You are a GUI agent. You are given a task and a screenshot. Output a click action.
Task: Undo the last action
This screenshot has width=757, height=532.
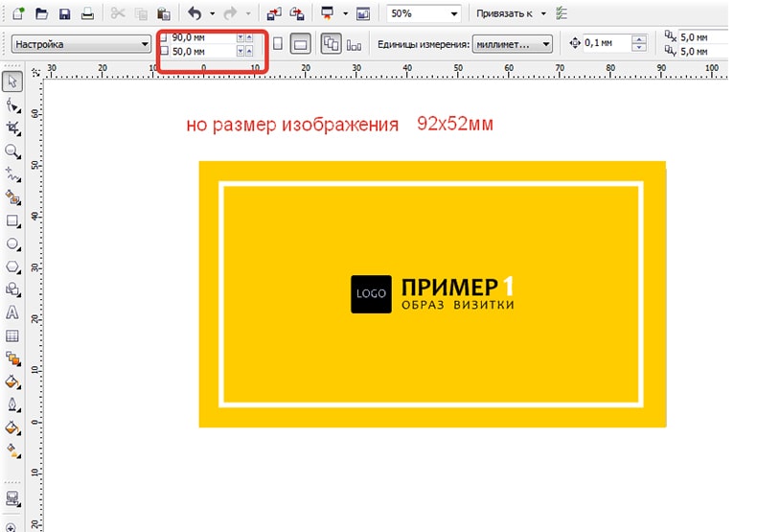[195, 13]
